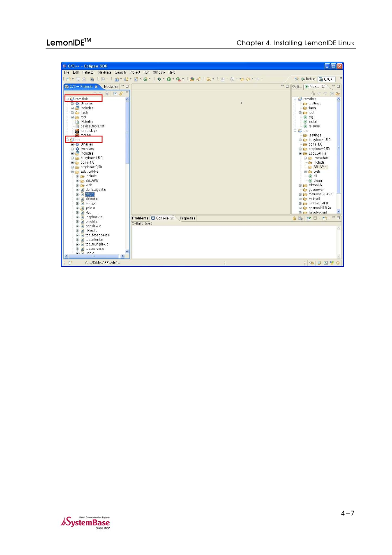Click the Save icon in the toolbar
Viewport: 392px width, 555px height.
78,79
